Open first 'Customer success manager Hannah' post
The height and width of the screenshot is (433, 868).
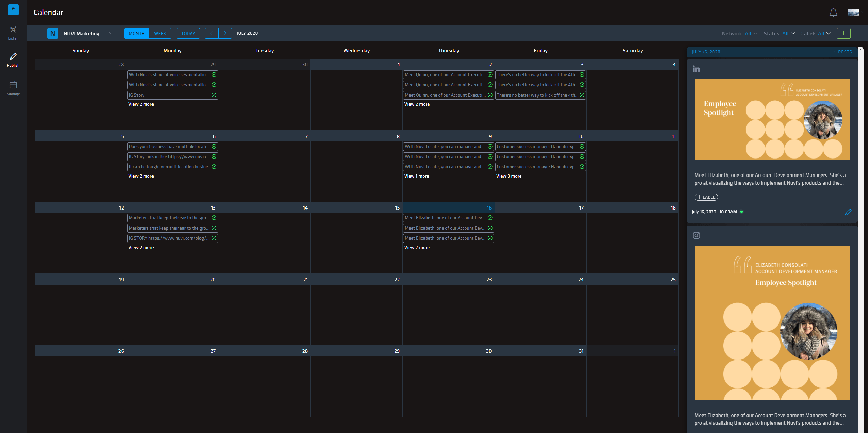click(541, 147)
